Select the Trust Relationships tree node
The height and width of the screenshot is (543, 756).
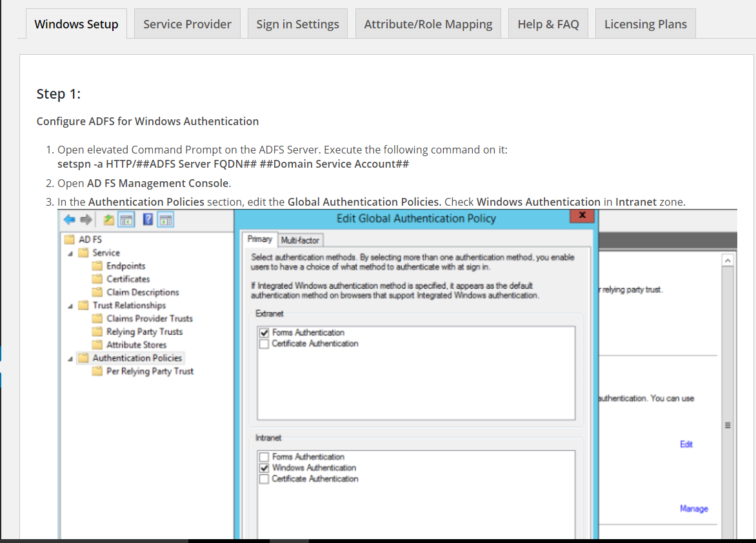pyautogui.click(x=129, y=305)
